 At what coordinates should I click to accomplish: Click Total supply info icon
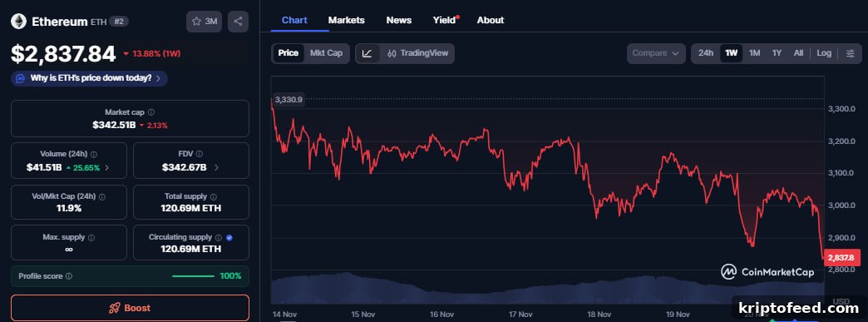coord(214,196)
